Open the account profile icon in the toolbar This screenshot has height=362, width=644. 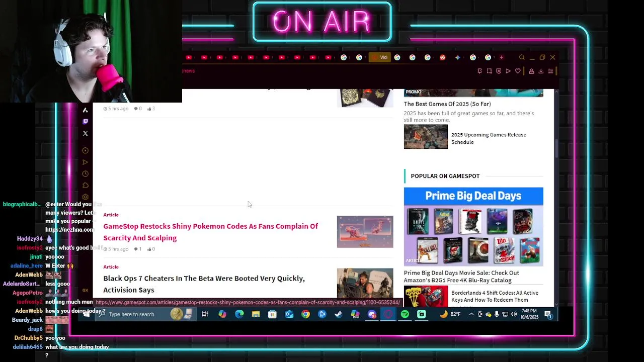coord(531,71)
